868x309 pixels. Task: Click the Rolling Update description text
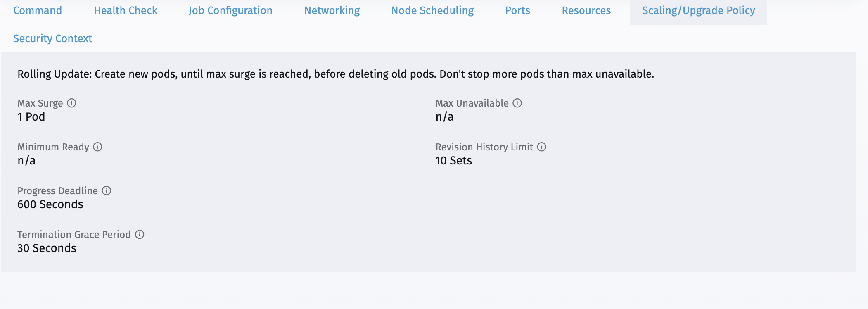pos(335,74)
